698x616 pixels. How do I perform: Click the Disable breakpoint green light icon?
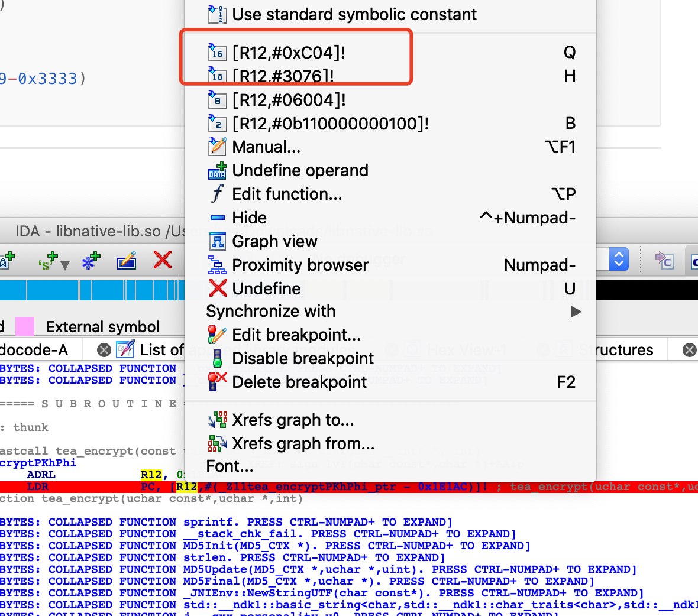pos(218,358)
